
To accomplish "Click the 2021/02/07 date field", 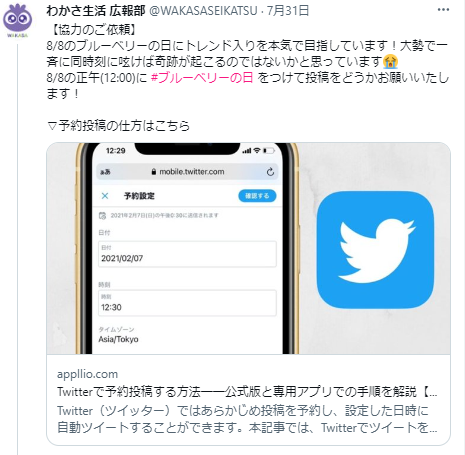I will point(187,254).
